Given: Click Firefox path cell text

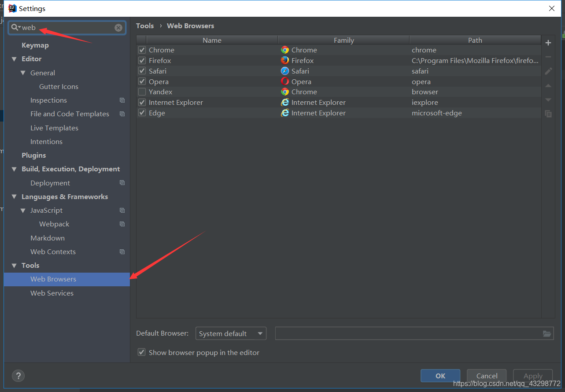Looking at the screenshot, I should [x=475, y=60].
